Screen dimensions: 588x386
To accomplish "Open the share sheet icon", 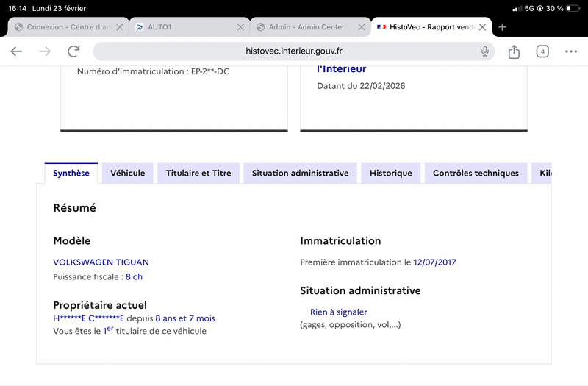I will [x=514, y=51].
